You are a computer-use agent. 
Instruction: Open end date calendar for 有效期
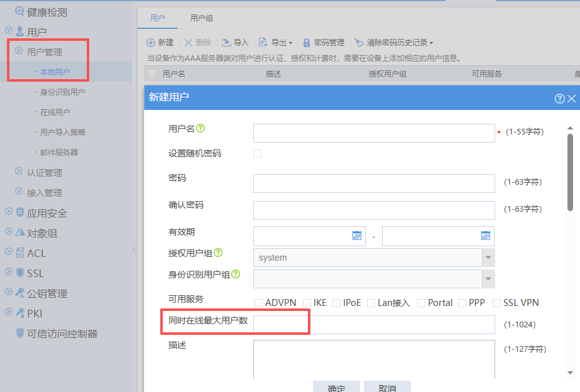click(x=486, y=236)
